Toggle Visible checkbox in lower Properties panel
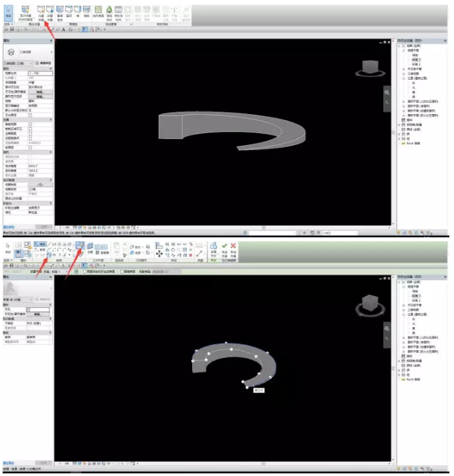 (x=28, y=309)
